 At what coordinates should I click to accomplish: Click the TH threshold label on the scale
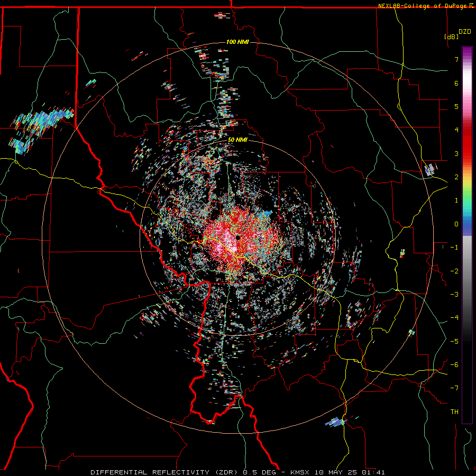[x=454, y=412]
